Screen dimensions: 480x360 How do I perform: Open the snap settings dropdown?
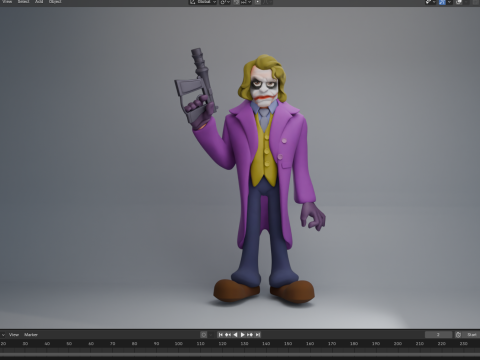[246, 2]
